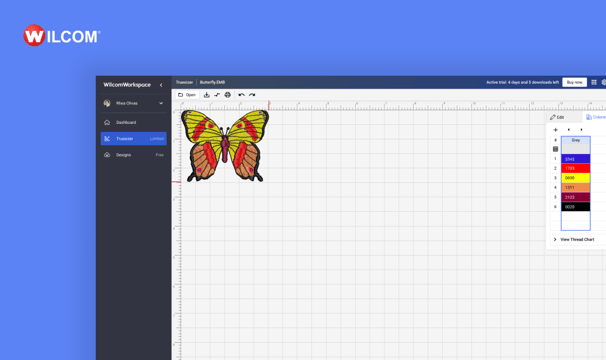Collapse the WilcomWorkspace sidebar chevron

[x=161, y=85]
